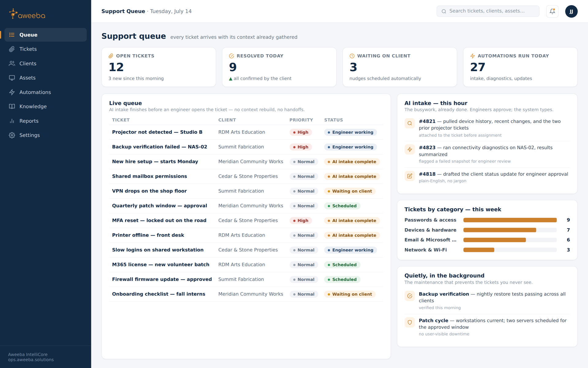This screenshot has width=588, height=368.
Task: Open MFA reset — locked out on the road
Action: coord(159,220)
